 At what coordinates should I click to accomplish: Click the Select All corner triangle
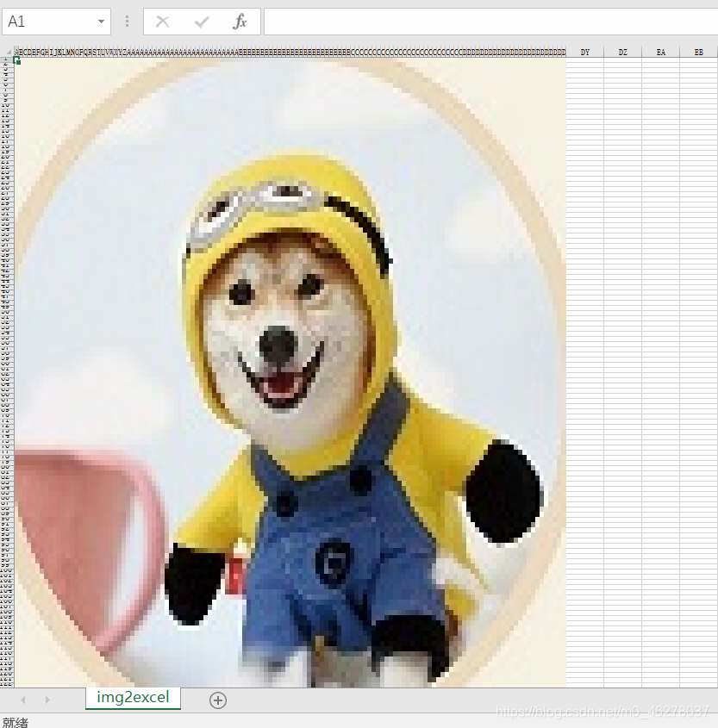click(x=8, y=53)
